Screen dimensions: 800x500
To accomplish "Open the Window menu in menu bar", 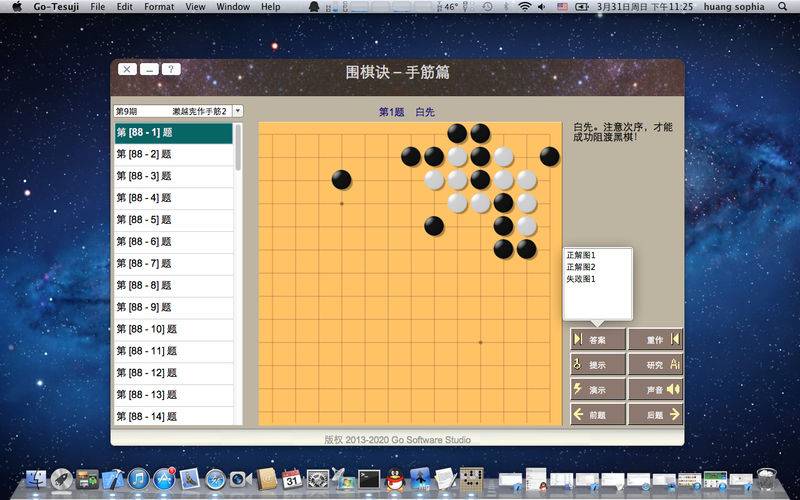I will click(x=233, y=7).
